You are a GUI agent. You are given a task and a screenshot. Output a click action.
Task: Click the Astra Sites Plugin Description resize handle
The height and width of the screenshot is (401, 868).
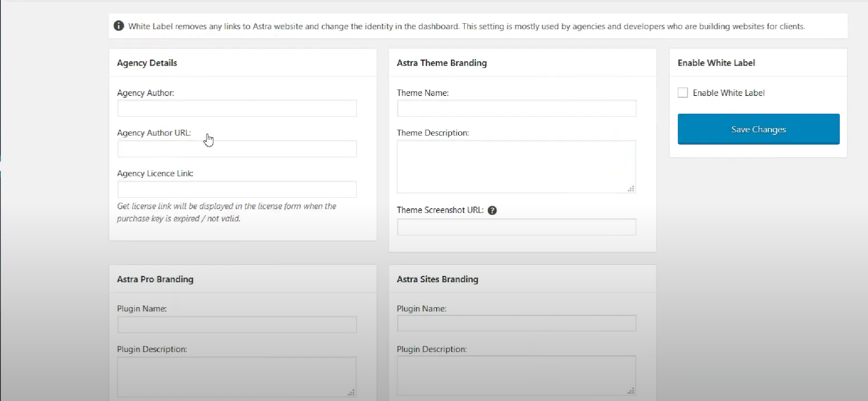click(x=631, y=391)
